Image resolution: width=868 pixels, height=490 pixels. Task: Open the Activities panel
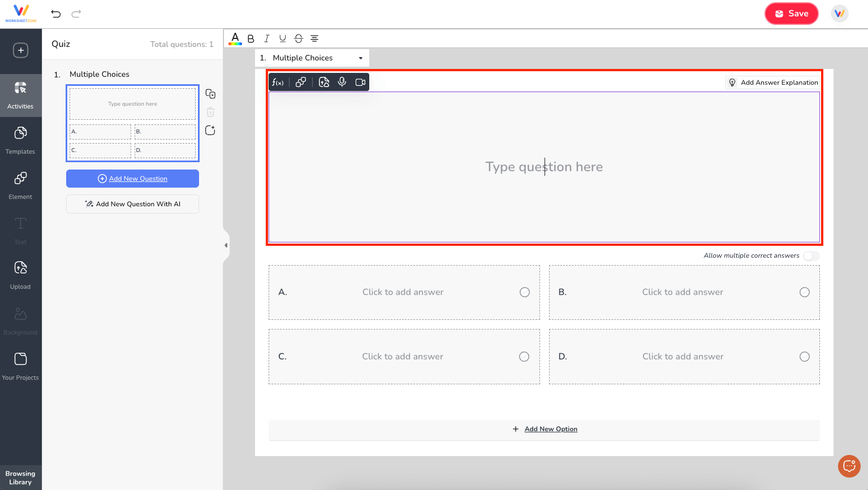[x=20, y=95]
